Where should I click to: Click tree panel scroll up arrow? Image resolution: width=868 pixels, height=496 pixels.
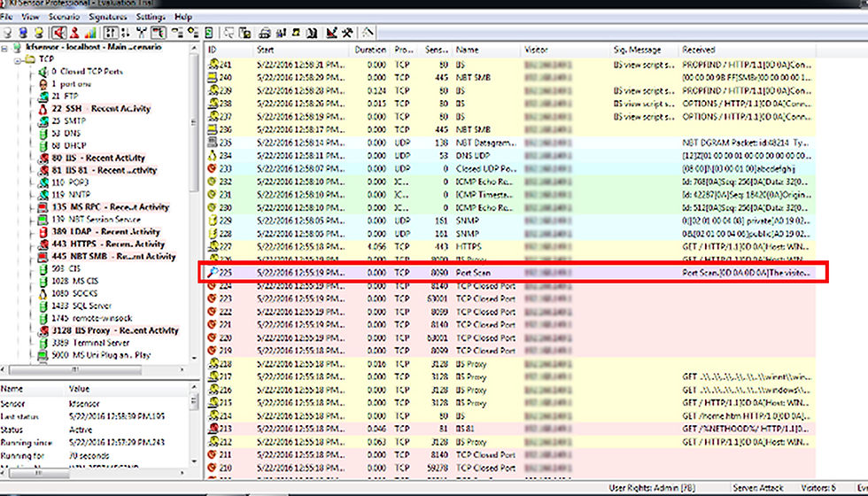click(194, 48)
